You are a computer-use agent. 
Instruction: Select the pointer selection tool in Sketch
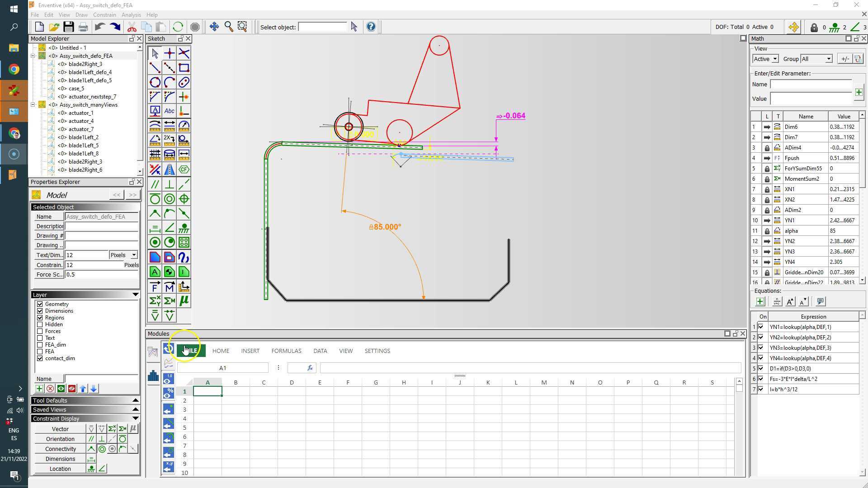pos(155,53)
